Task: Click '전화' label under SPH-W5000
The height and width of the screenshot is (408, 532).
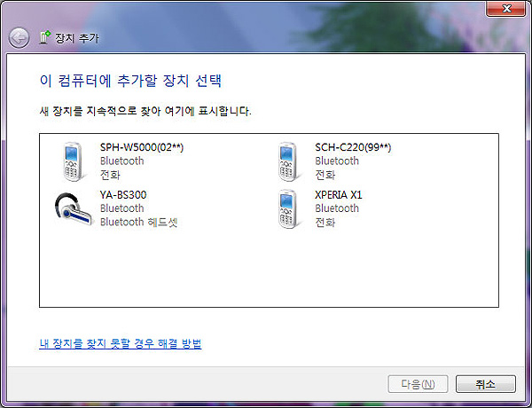Action: pos(110,175)
